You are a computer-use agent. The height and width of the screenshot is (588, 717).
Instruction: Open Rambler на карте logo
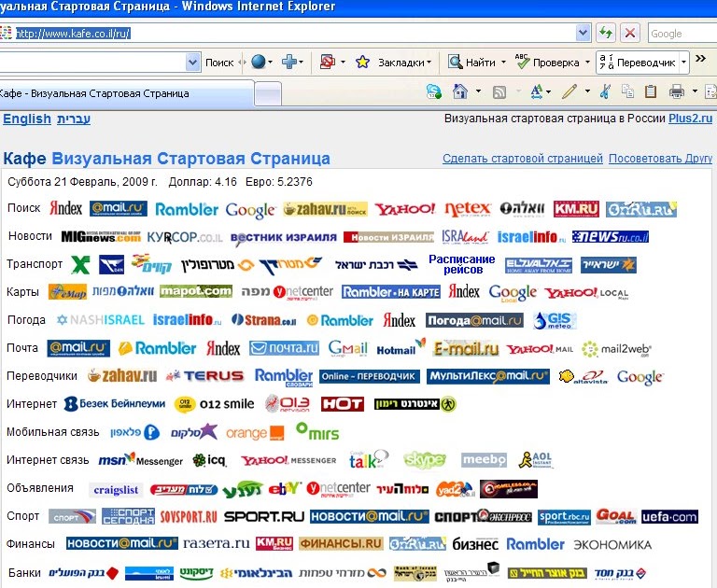point(391,292)
